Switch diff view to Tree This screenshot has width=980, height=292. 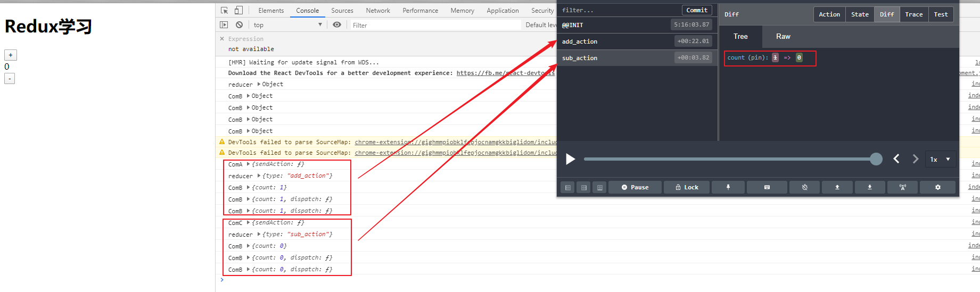coord(740,36)
